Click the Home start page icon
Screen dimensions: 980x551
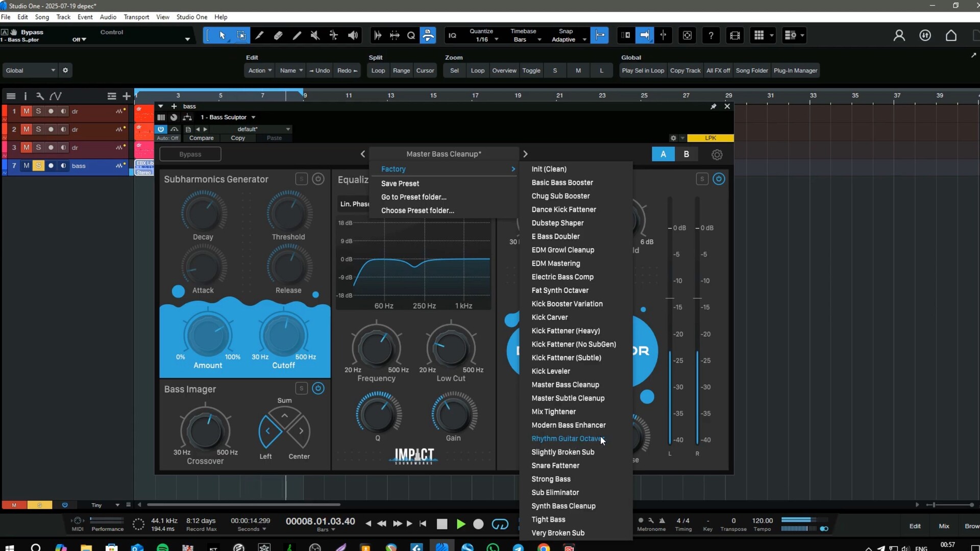(x=951, y=35)
